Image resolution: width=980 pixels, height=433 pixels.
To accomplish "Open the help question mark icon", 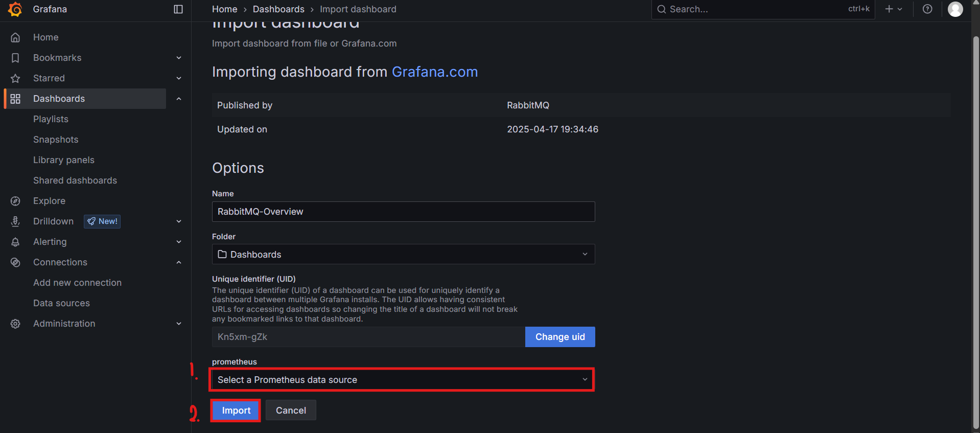I will (x=927, y=9).
